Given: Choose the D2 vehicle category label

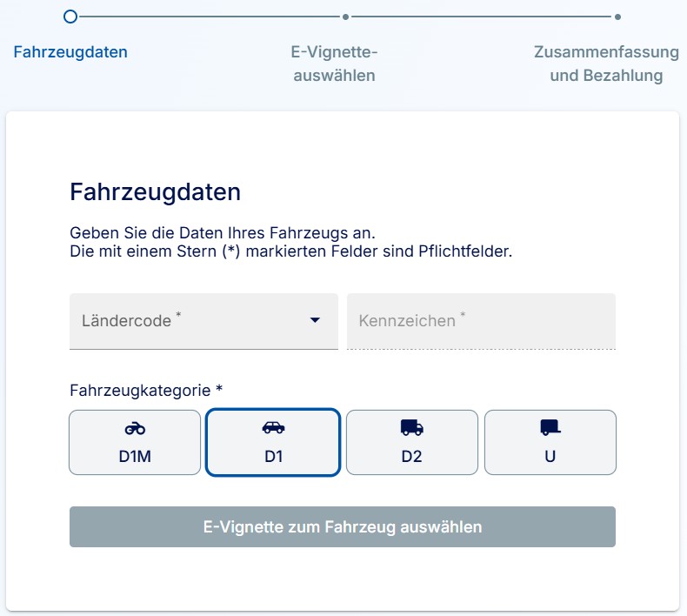Looking at the screenshot, I should pos(412,457).
